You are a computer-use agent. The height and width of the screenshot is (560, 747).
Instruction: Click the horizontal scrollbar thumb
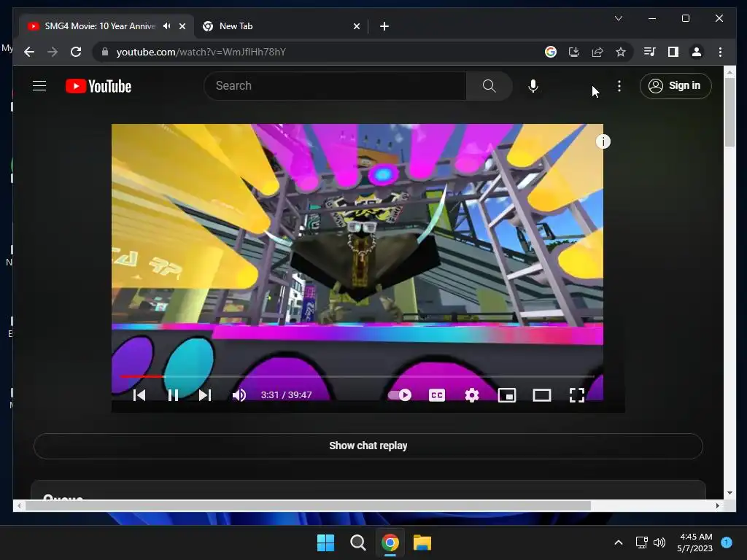click(308, 506)
